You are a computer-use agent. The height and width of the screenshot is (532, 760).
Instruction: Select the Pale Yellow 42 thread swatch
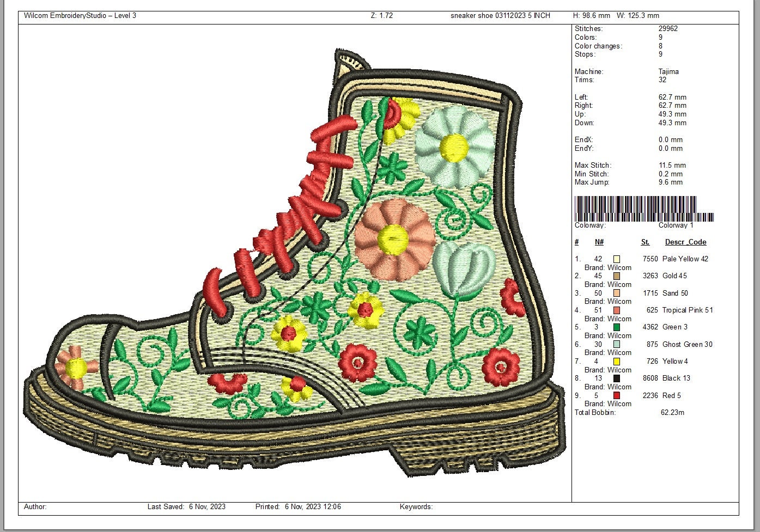(x=617, y=259)
